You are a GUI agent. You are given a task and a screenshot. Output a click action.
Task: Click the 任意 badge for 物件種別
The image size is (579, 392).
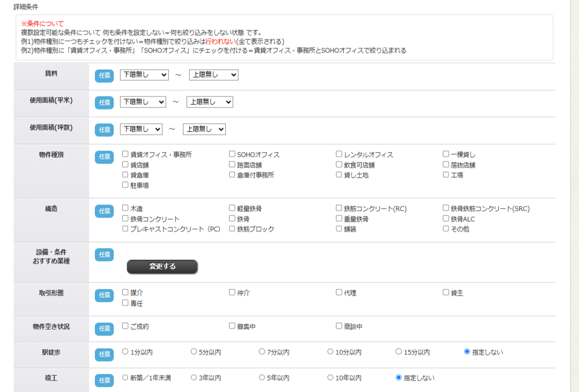(x=104, y=157)
